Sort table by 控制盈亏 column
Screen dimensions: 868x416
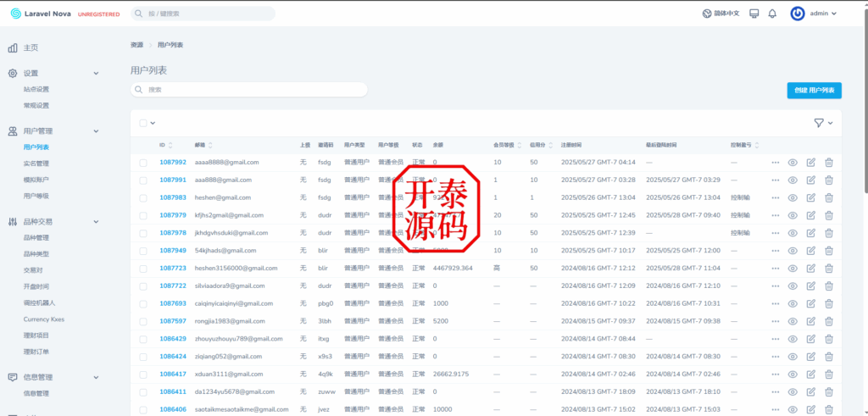[745, 145]
